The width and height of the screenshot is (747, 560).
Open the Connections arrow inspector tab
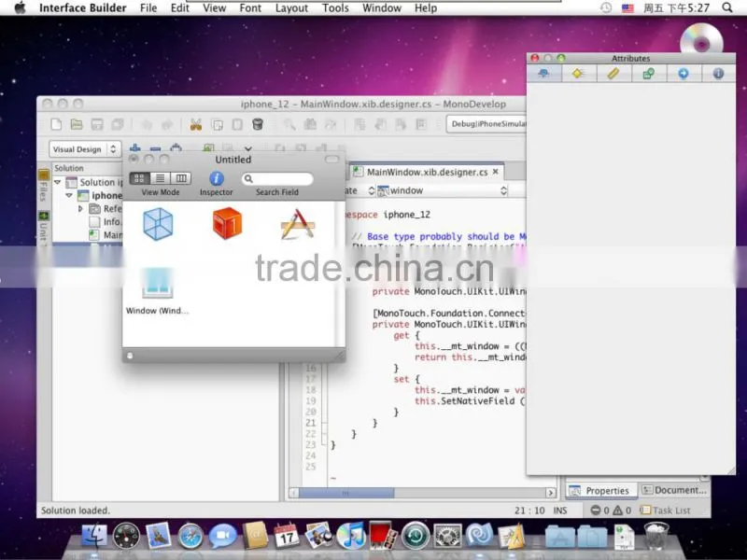pyautogui.click(x=684, y=74)
